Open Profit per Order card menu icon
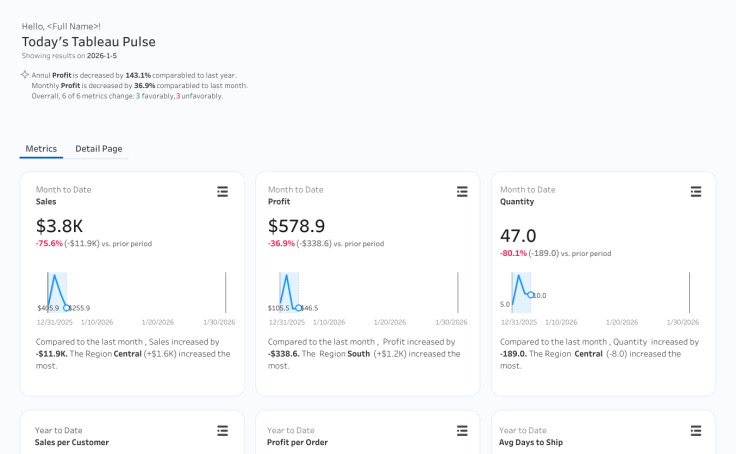 pos(462,430)
